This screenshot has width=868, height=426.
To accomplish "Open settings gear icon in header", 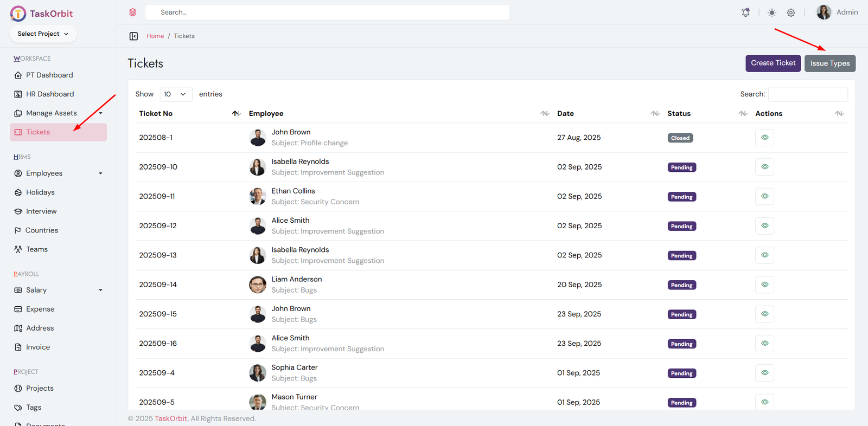I will pyautogui.click(x=791, y=12).
